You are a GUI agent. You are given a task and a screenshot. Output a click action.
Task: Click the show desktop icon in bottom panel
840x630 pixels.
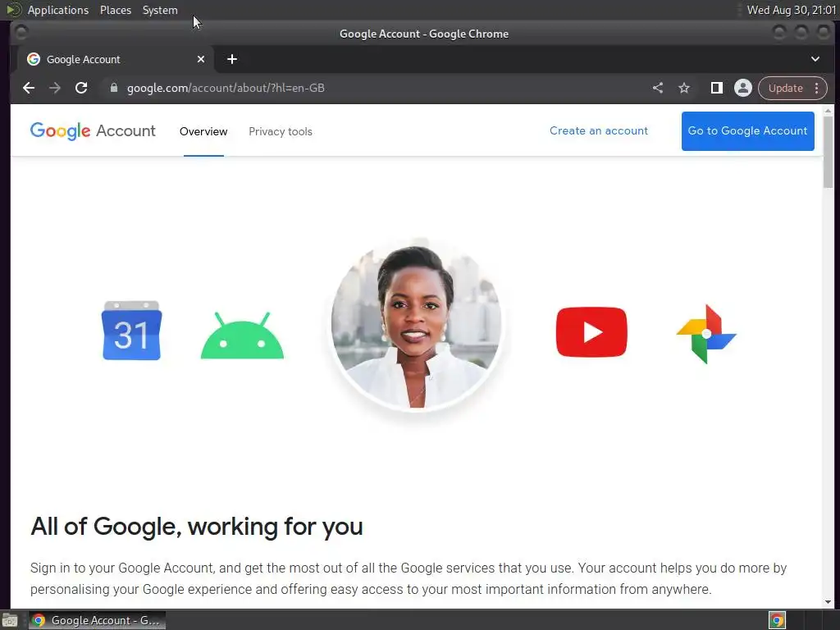[10, 620]
